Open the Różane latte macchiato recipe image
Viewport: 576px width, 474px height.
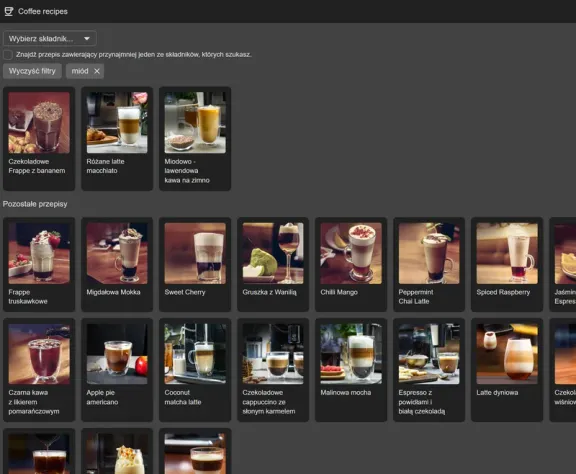click(x=117, y=122)
